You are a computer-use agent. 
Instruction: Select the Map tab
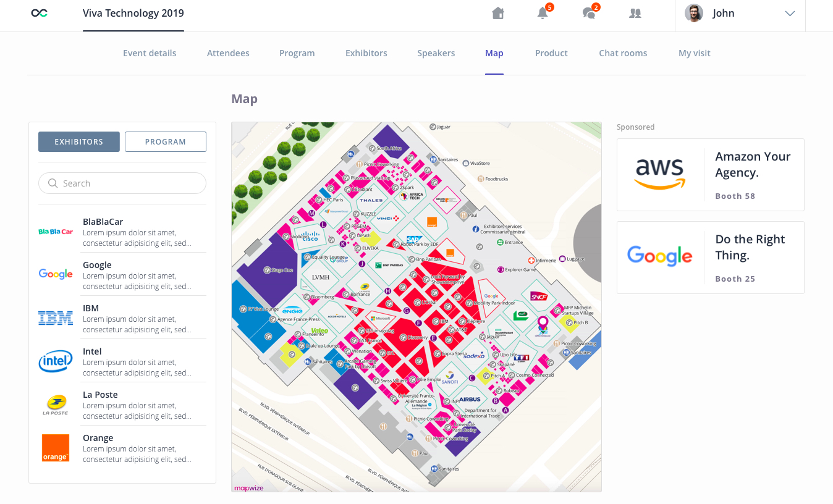pos(494,53)
